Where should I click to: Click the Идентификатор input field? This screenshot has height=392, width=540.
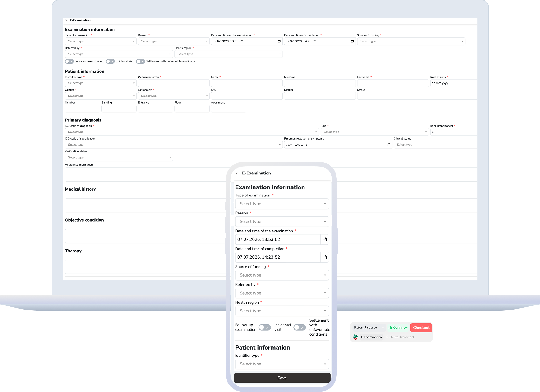(x=174, y=83)
